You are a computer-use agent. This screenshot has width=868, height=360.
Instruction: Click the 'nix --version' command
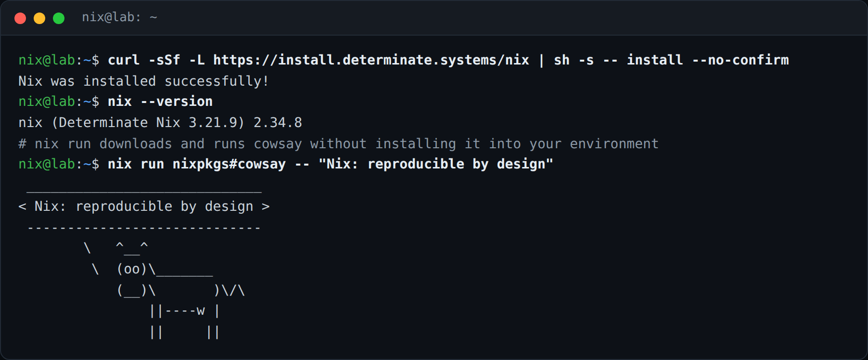pyautogui.click(x=160, y=102)
